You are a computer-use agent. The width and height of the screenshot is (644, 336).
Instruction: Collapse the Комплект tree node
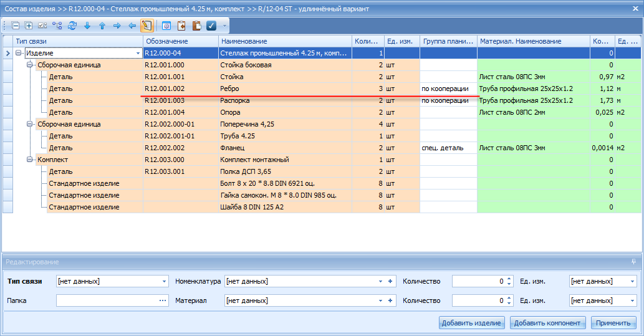click(29, 160)
